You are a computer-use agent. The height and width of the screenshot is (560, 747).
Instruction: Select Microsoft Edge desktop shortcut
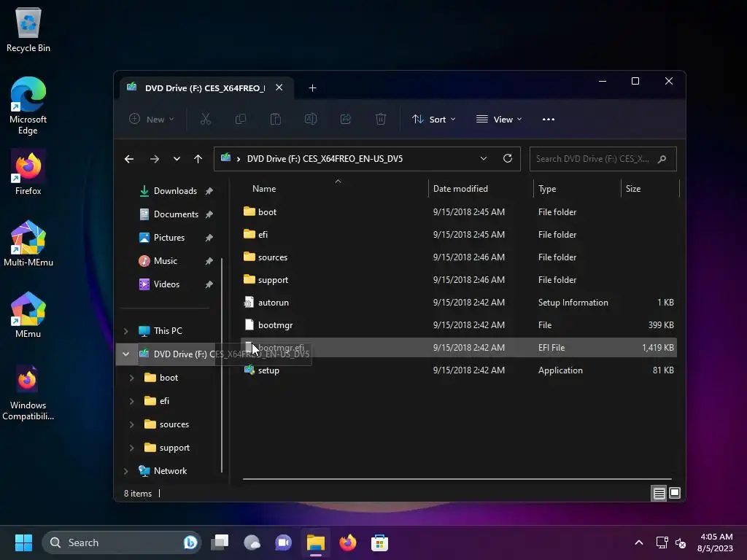28,106
